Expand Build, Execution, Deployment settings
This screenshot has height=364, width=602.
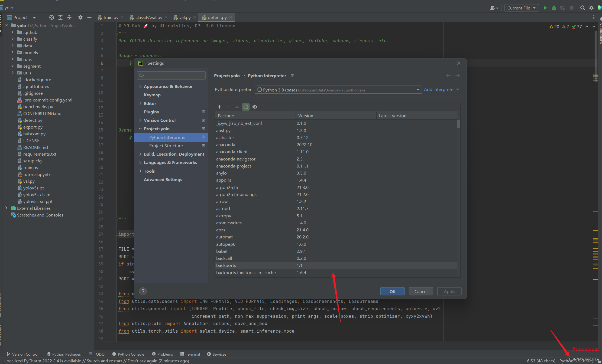tap(140, 154)
